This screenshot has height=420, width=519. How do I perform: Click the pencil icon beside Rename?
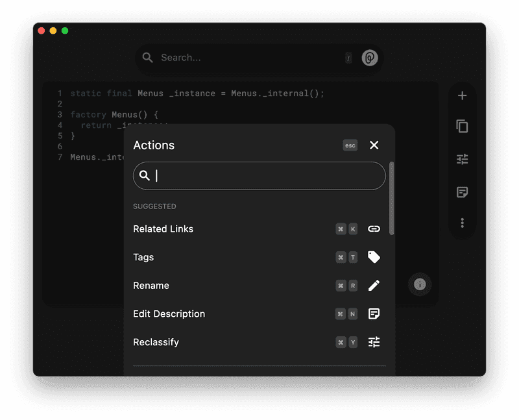coord(374,285)
